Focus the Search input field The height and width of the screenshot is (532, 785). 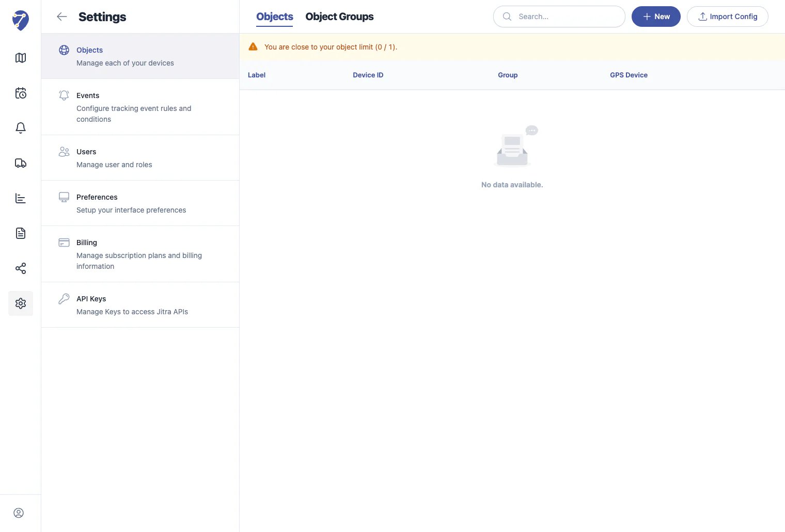point(559,17)
